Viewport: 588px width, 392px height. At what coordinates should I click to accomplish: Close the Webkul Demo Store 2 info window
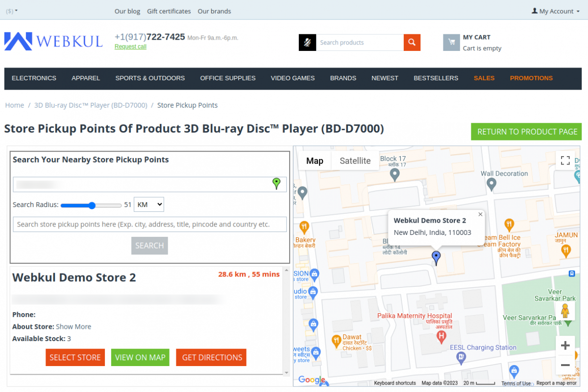click(x=480, y=214)
